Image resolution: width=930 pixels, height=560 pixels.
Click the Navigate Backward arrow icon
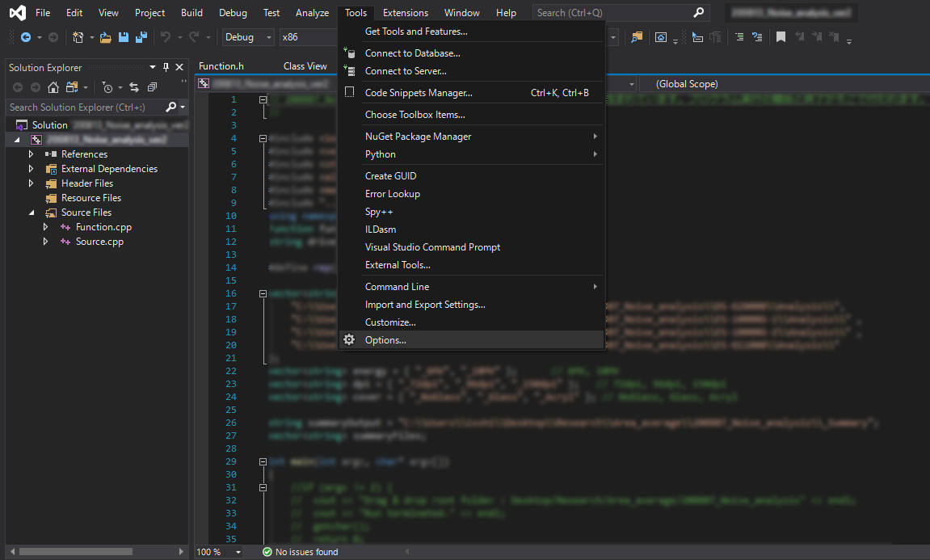(26, 37)
